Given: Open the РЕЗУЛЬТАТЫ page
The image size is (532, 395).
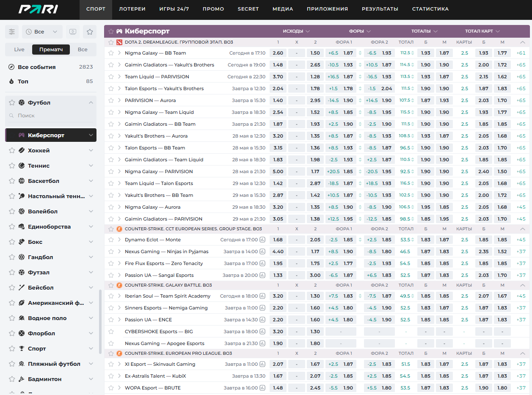Looking at the screenshot, I should [380, 9].
